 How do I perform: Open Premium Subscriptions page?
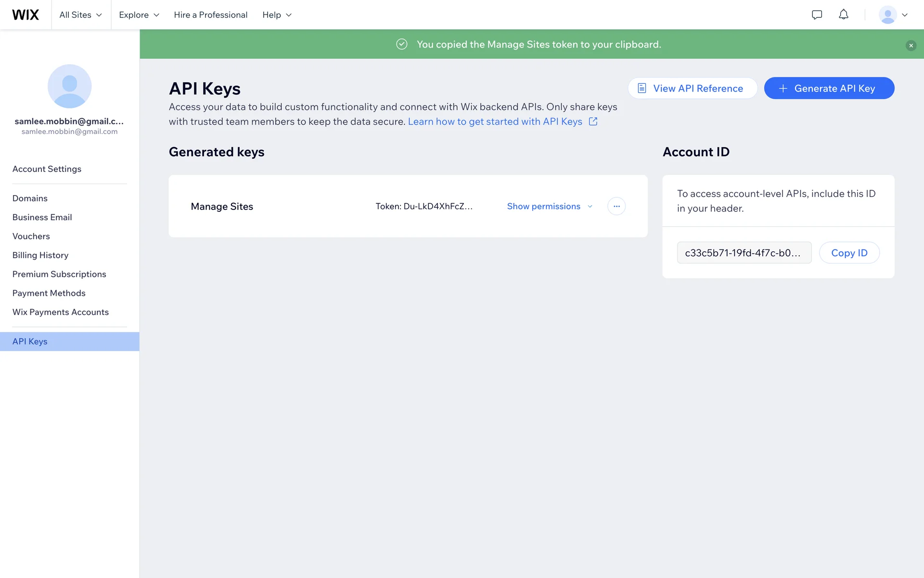click(59, 274)
